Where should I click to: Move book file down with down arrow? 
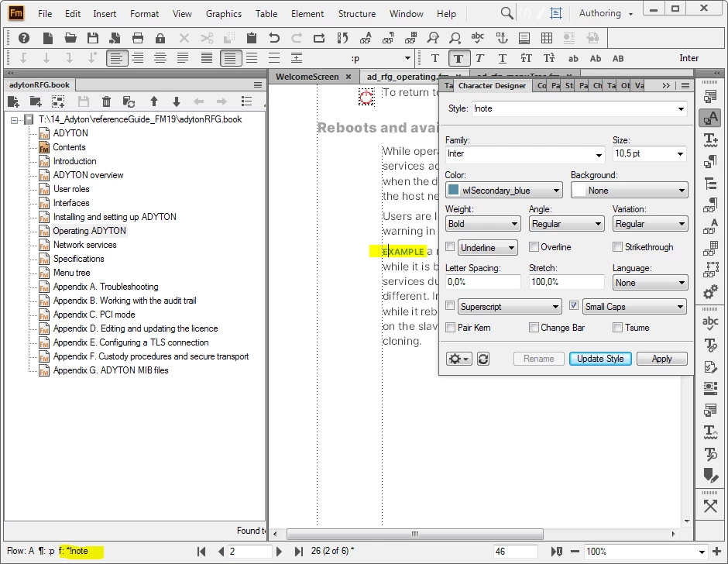[176, 101]
